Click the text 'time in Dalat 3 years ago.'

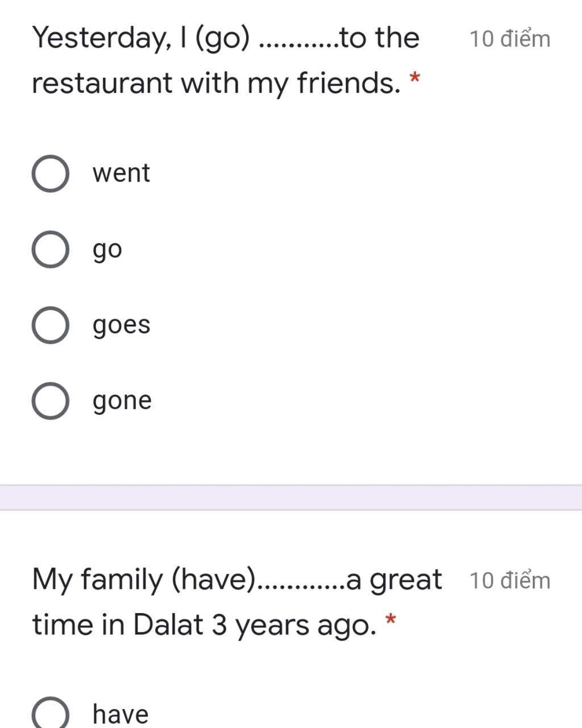click(x=203, y=625)
